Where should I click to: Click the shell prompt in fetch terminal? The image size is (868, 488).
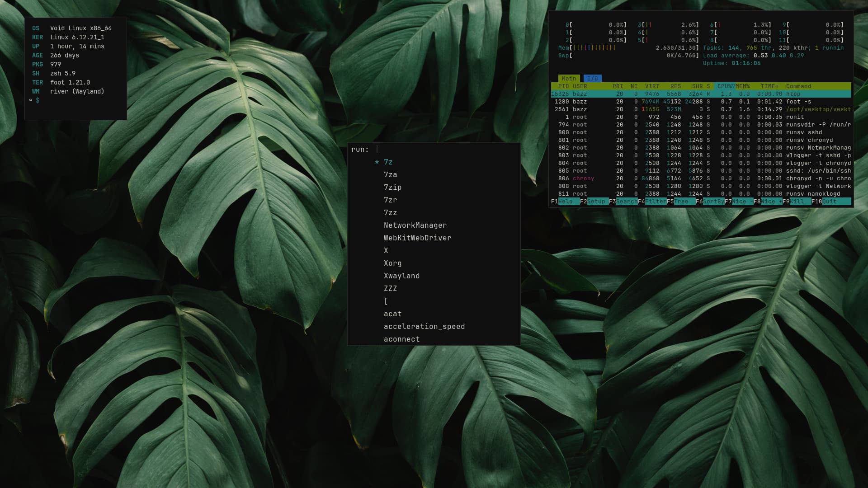[34, 100]
